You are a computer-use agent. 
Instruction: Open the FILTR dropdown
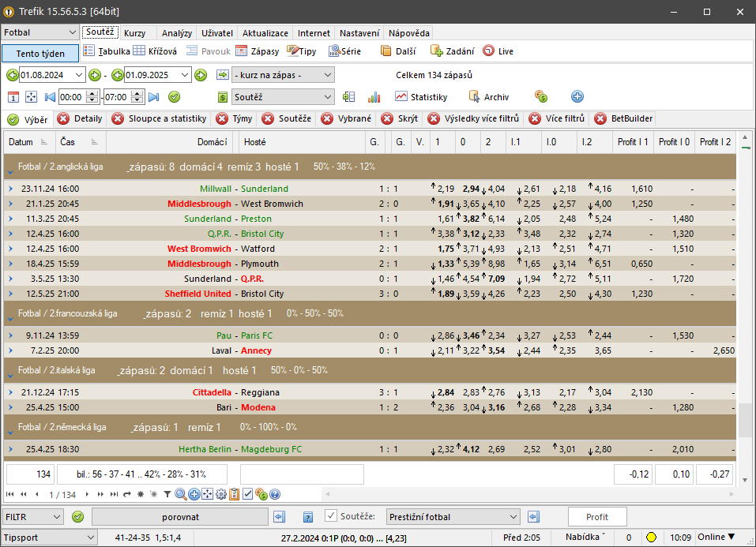pos(33,517)
